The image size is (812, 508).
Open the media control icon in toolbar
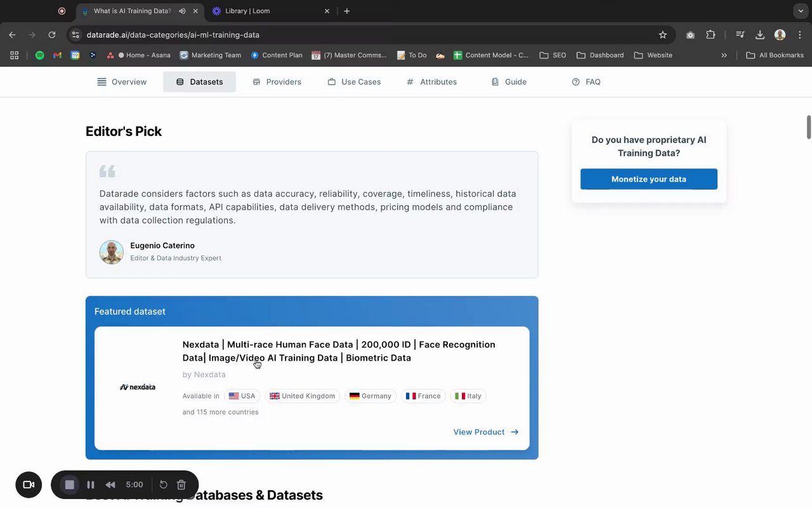tap(740, 35)
